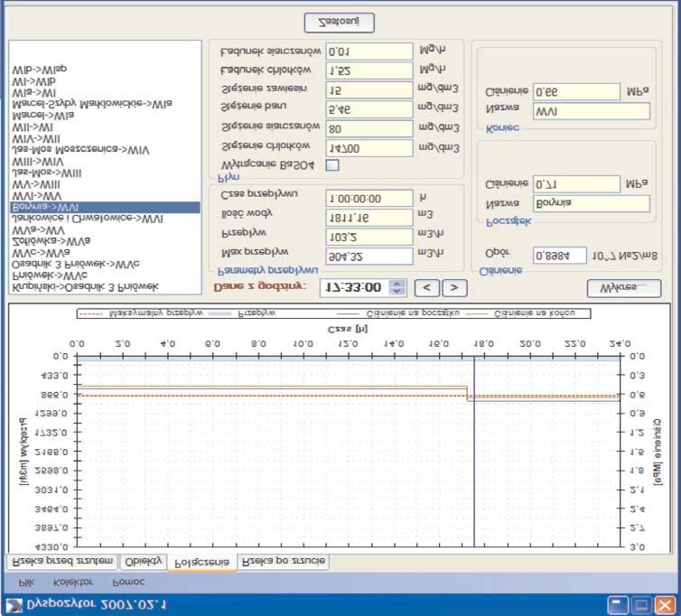
Task: Click the Stężenie chlorków field with 14700
Action: [369, 148]
